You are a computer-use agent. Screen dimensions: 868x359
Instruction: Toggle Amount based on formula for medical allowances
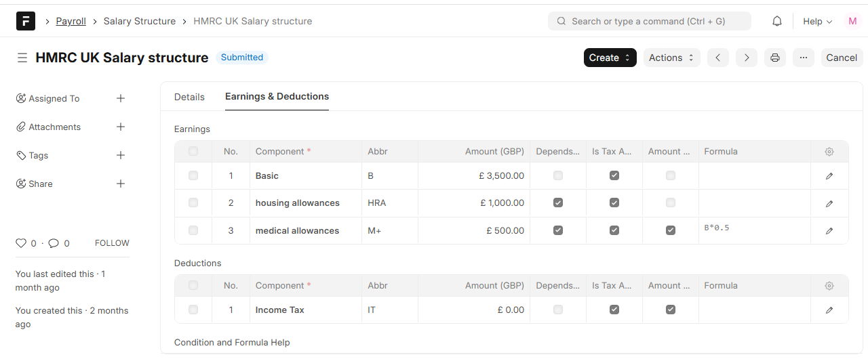671,230
